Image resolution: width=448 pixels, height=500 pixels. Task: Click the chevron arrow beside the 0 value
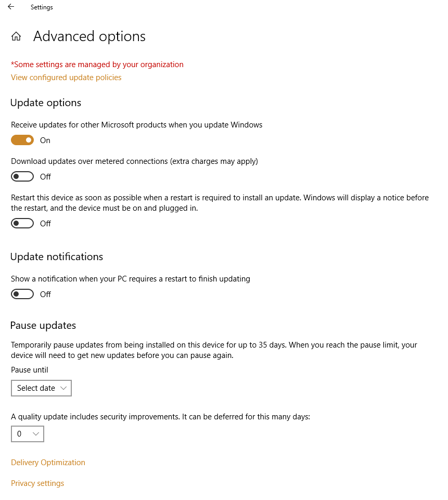pyautogui.click(x=36, y=434)
